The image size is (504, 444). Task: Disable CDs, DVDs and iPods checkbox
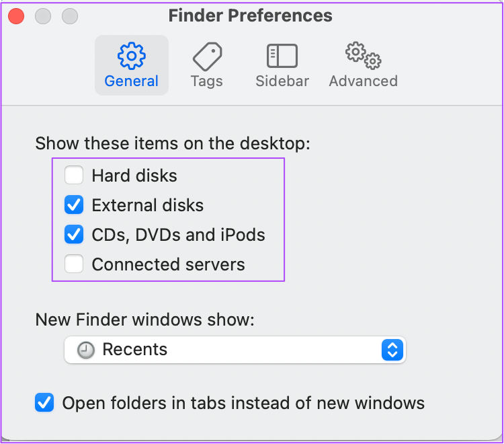click(x=74, y=234)
